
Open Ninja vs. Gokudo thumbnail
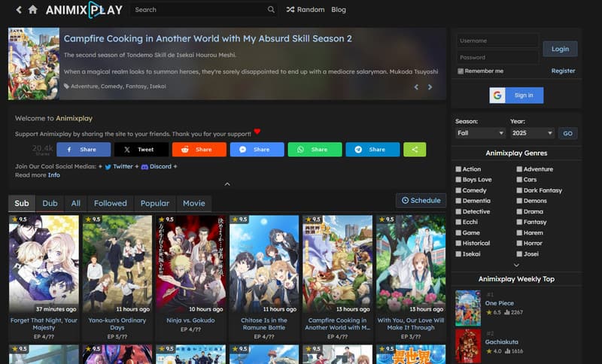(191, 264)
